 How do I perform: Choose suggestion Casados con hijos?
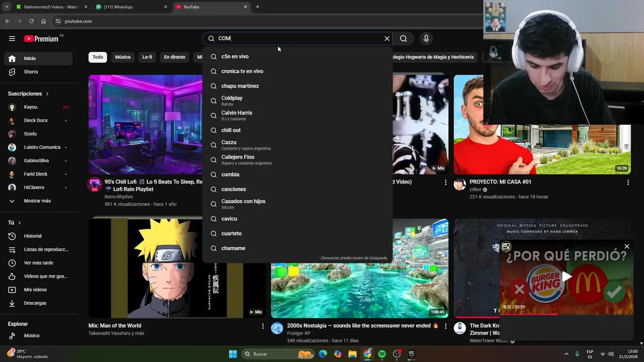click(x=297, y=204)
